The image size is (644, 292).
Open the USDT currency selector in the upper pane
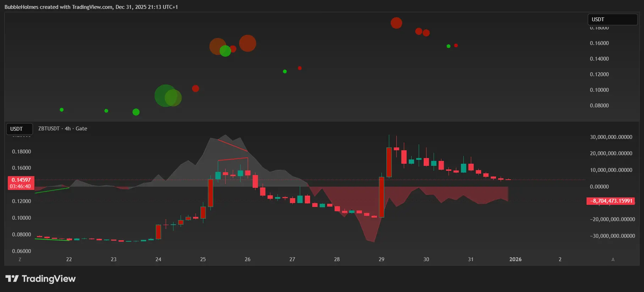pos(612,19)
